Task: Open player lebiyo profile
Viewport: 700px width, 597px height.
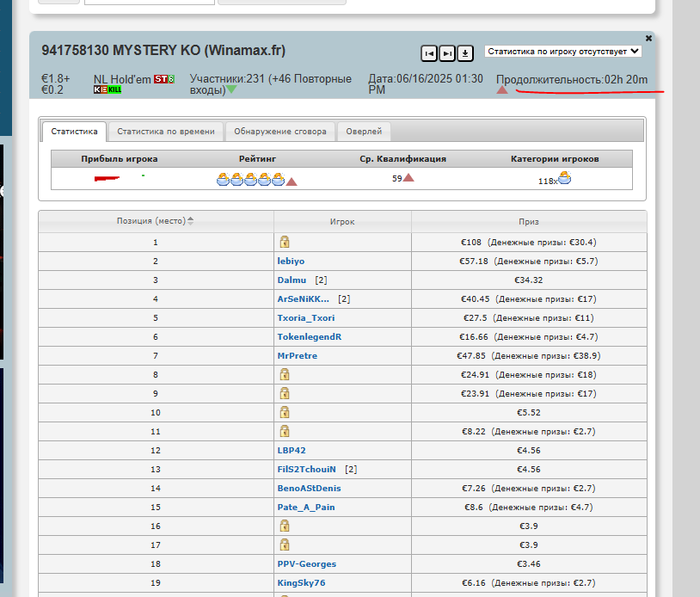Action: (291, 261)
